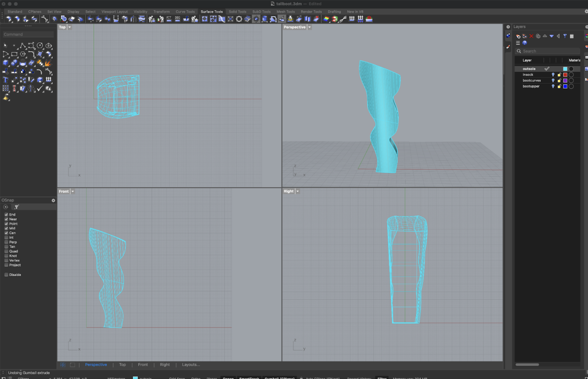Click New Layer icon in Layers panel
The height and width of the screenshot is (379, 588).
click(x=518, y=36)
